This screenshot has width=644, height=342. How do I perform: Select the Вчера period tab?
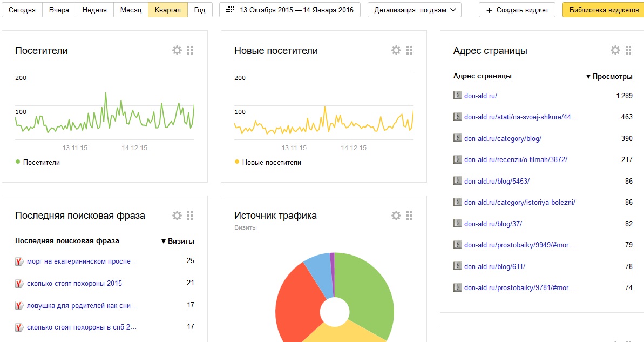point(59,10)
